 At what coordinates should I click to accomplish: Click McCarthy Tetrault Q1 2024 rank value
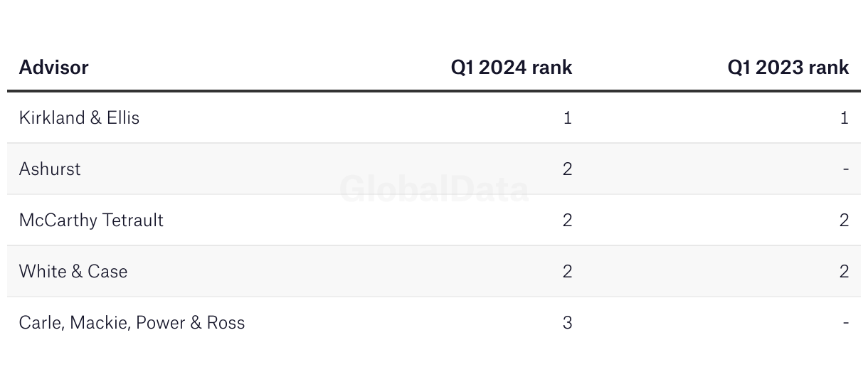567,220
